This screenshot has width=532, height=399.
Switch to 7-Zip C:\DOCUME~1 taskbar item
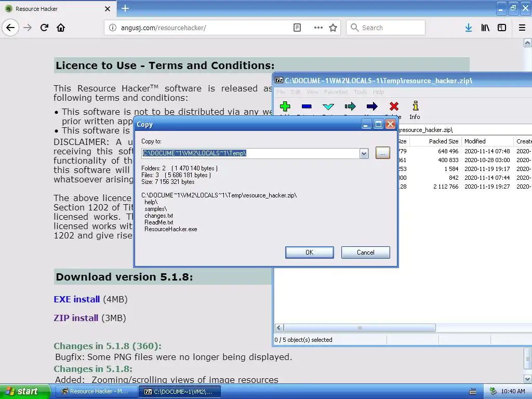(x=180, y=392)
